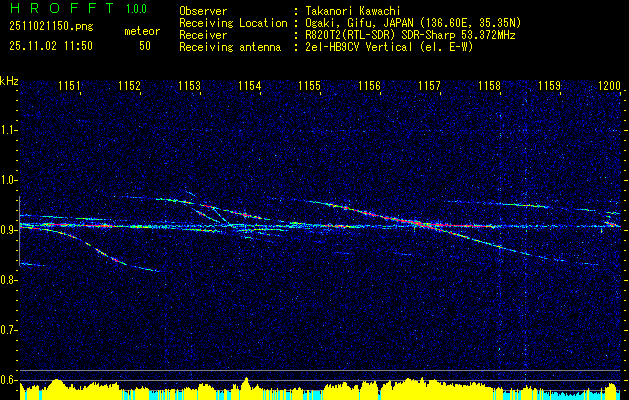Select the filename 2511021150.png
Screen dimensions: 629x400
[51, 27]
